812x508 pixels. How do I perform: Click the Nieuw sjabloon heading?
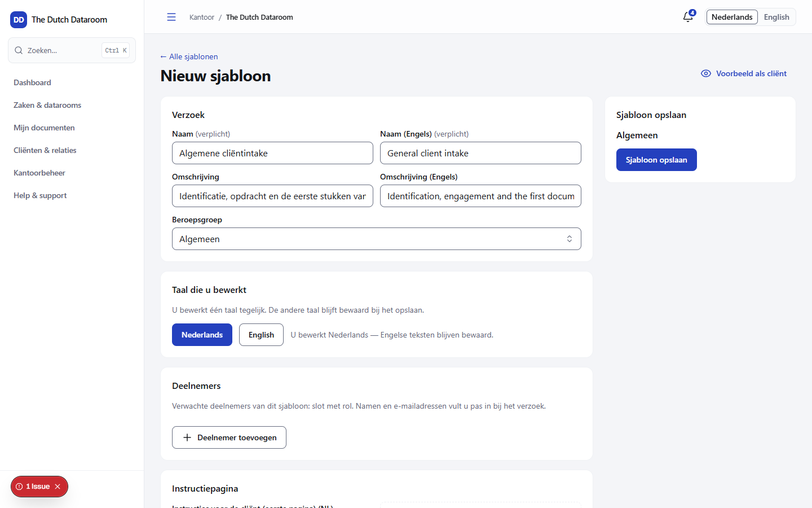(x=215, y=76)
